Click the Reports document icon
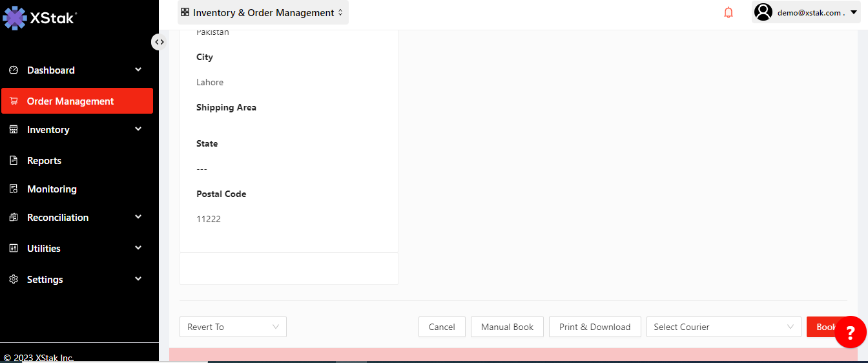Viewport: 868px width, 363px height. (x=14, y=161)
